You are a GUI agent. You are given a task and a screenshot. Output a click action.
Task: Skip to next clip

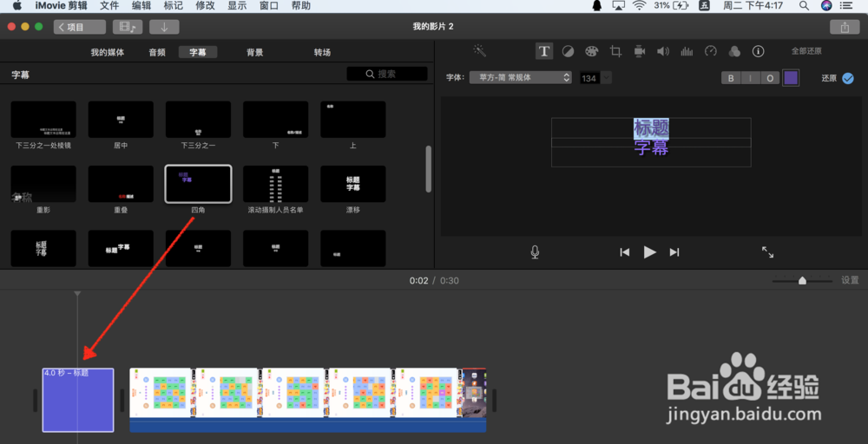[x=674, y=252]
